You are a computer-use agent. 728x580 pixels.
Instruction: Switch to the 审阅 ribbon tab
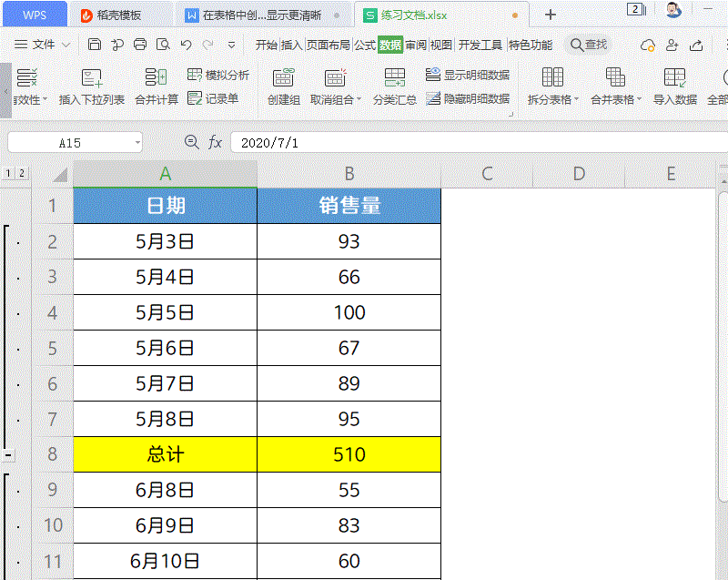point(416,45)
